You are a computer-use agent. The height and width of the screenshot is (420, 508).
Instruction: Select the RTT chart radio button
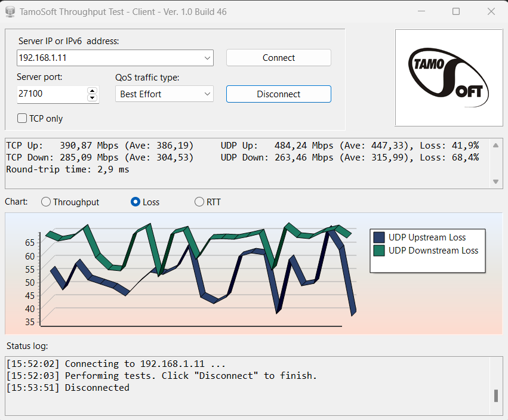point(199,202)
